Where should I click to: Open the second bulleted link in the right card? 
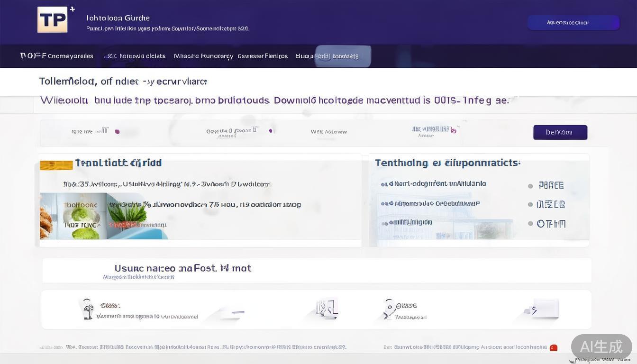point(434,203)
